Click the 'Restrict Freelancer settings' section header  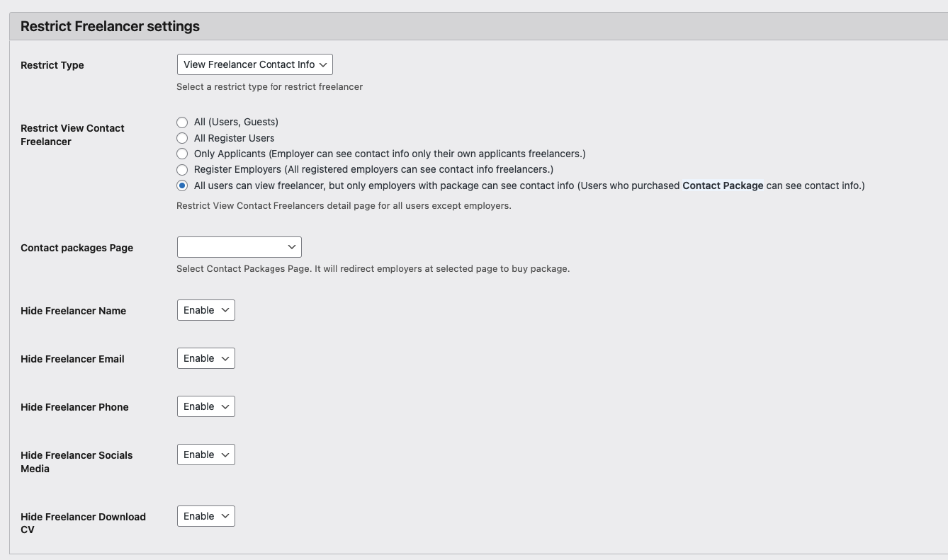(110, 26)
